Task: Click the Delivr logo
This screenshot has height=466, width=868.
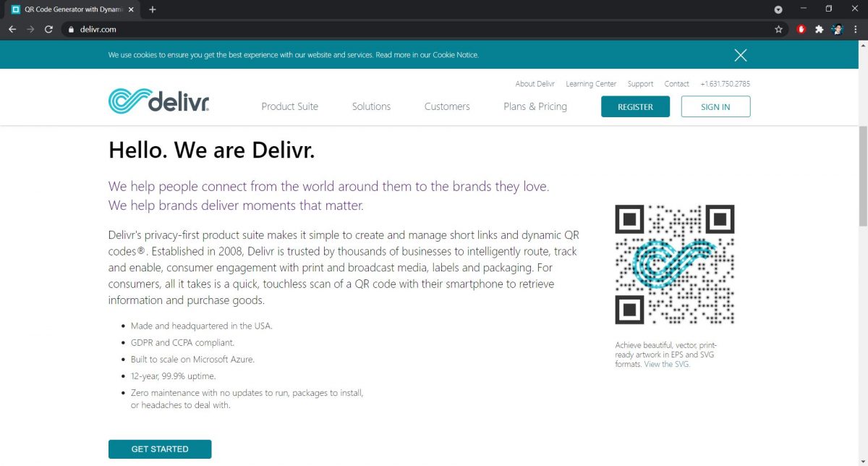Action: click(x=158, y=100)
